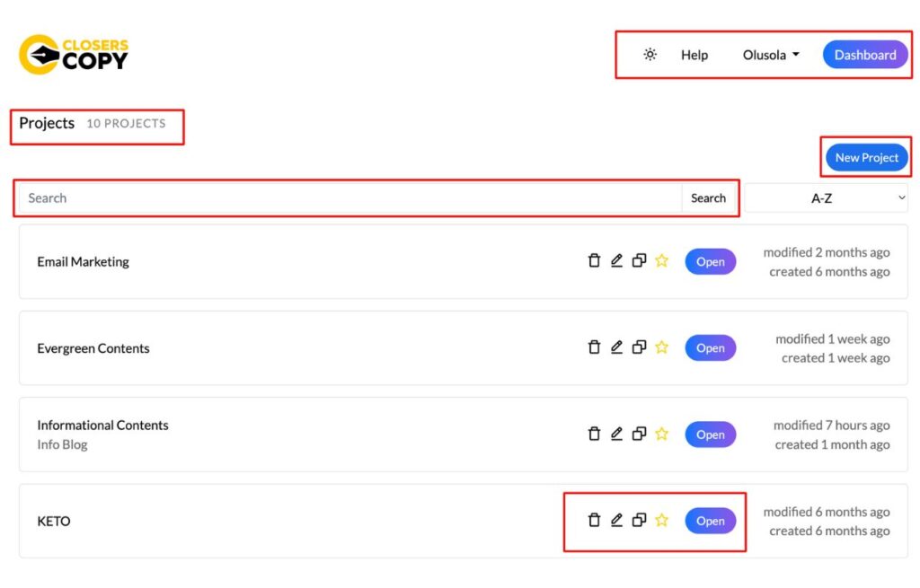Delete the Email Marketing project
920x588 pixels.
click(x=594, y=261)
